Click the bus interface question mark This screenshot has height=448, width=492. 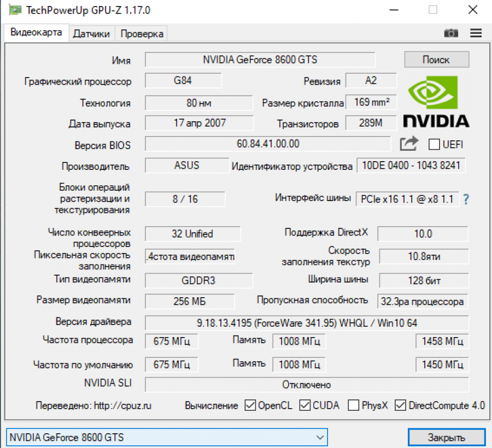pos(466,199)
